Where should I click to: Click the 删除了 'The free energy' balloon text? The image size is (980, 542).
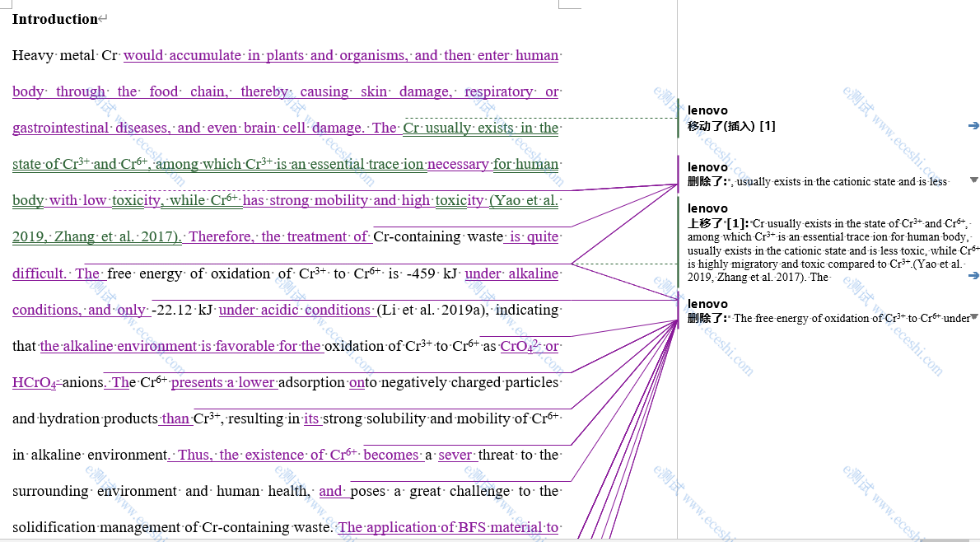848,318
